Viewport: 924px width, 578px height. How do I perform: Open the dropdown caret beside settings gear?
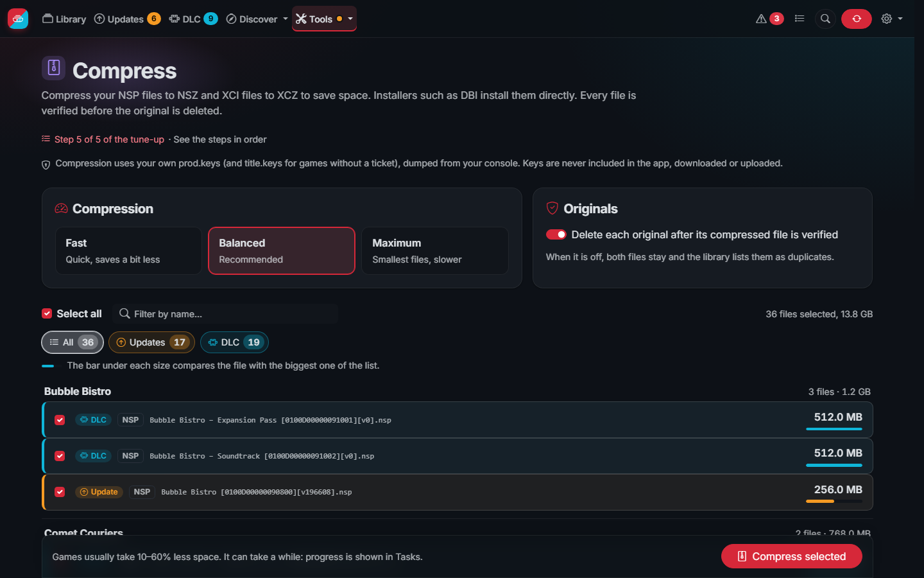(900, 19)
